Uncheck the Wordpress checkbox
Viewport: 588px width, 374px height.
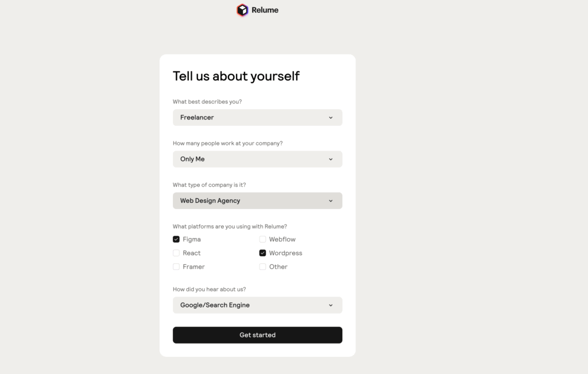point(262,253)
